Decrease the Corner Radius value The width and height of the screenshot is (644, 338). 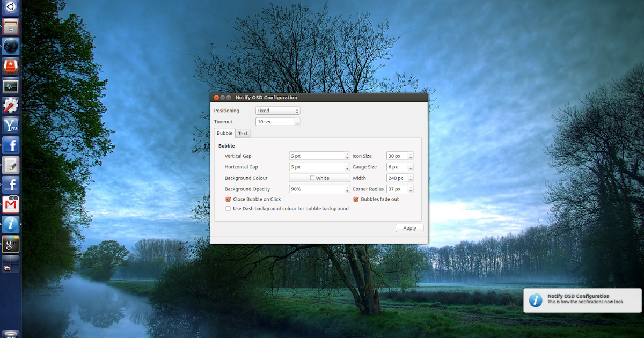pyautogui.click(x=410, y=190)
